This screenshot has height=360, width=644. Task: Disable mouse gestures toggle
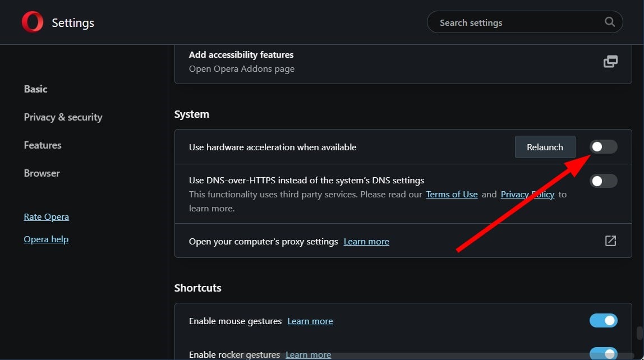[604, 321]
